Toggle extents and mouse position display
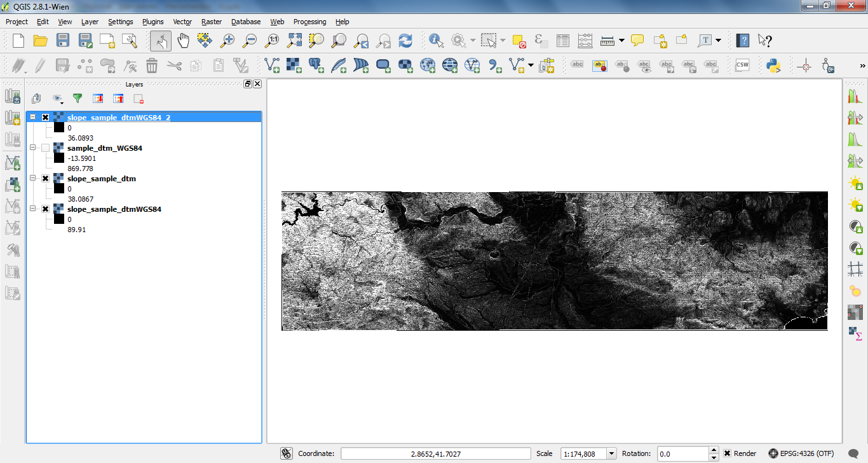868x463 pixels. pyautogui.click(x=286, y=453)
